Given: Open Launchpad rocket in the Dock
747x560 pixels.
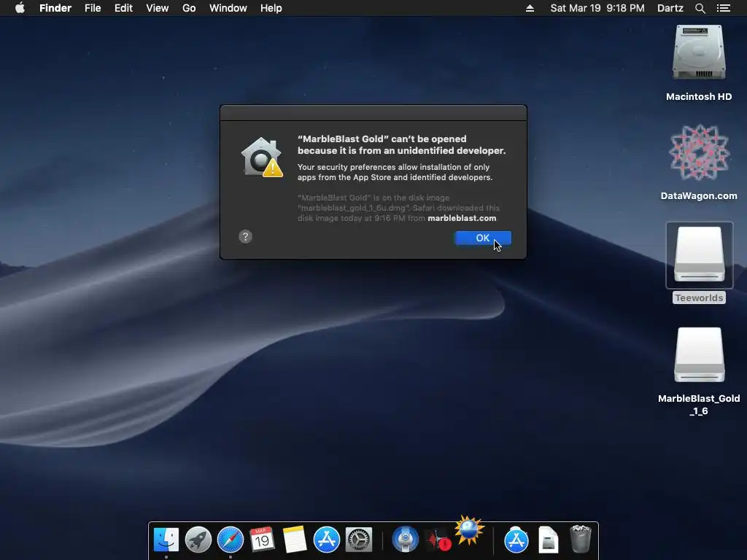Looking at the screenshot, I should 198,540.
